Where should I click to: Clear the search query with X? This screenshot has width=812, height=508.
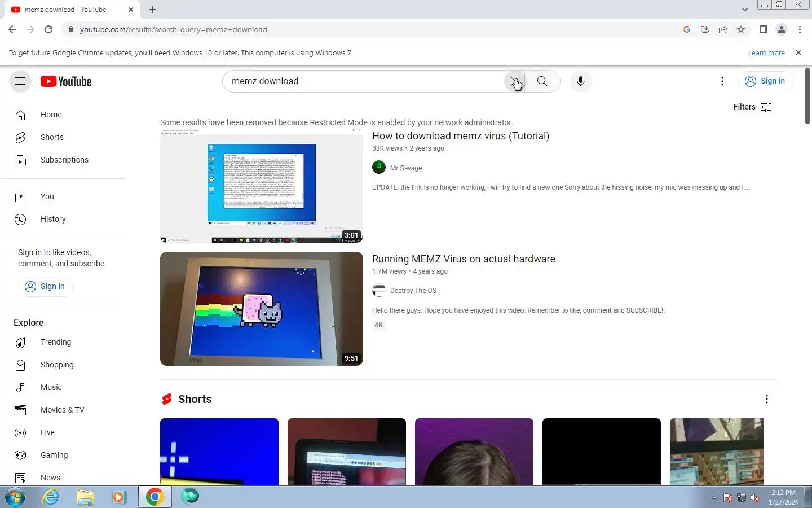[514, 81]
